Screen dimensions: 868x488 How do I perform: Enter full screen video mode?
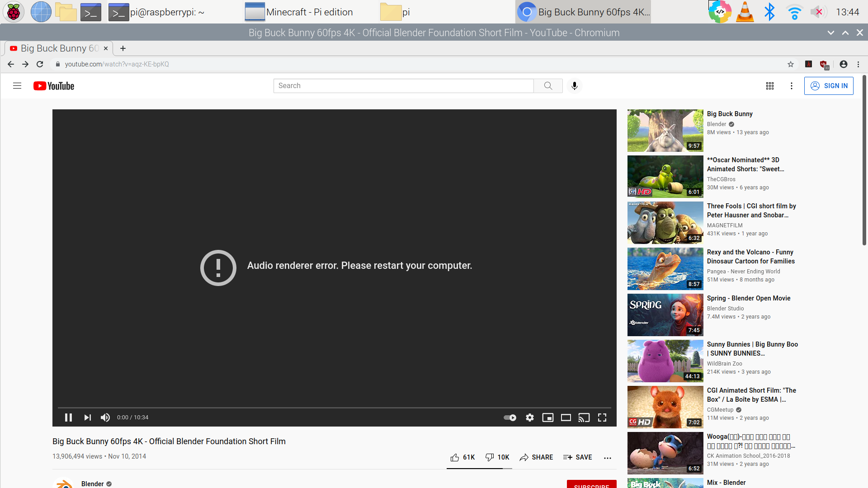pyautogui.click(x=602, y=418)
